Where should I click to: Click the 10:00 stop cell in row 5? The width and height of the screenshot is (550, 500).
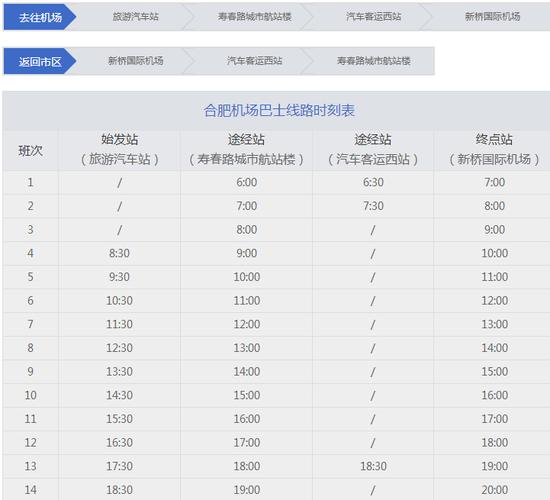tap(246, 277)
